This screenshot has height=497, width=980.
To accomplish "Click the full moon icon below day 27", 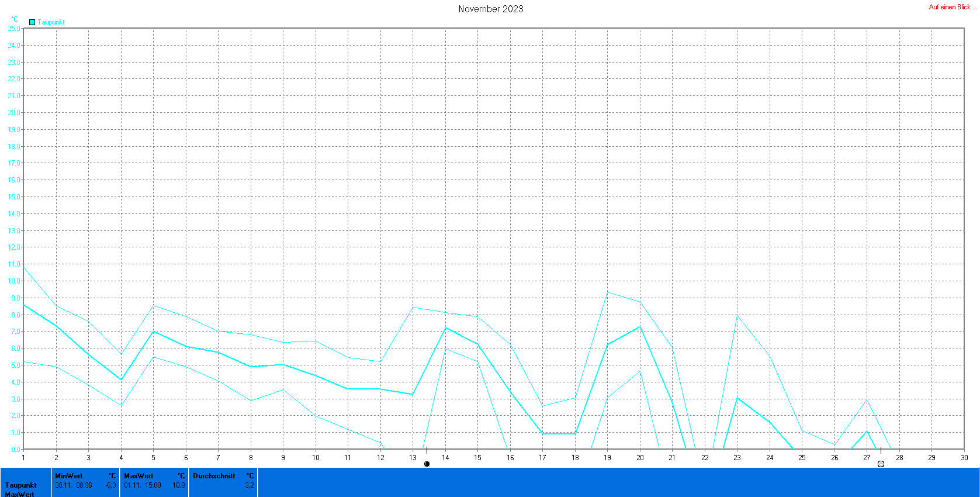I will [881, 464].
